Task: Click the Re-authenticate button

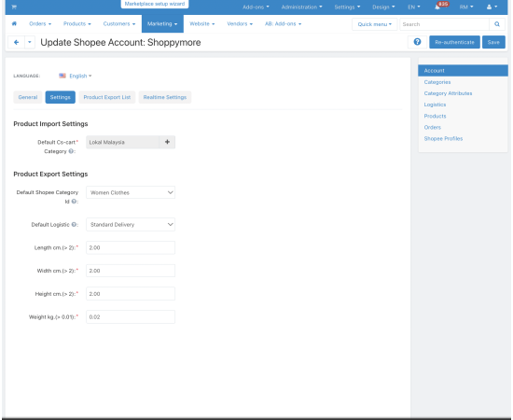Action: 454,42
